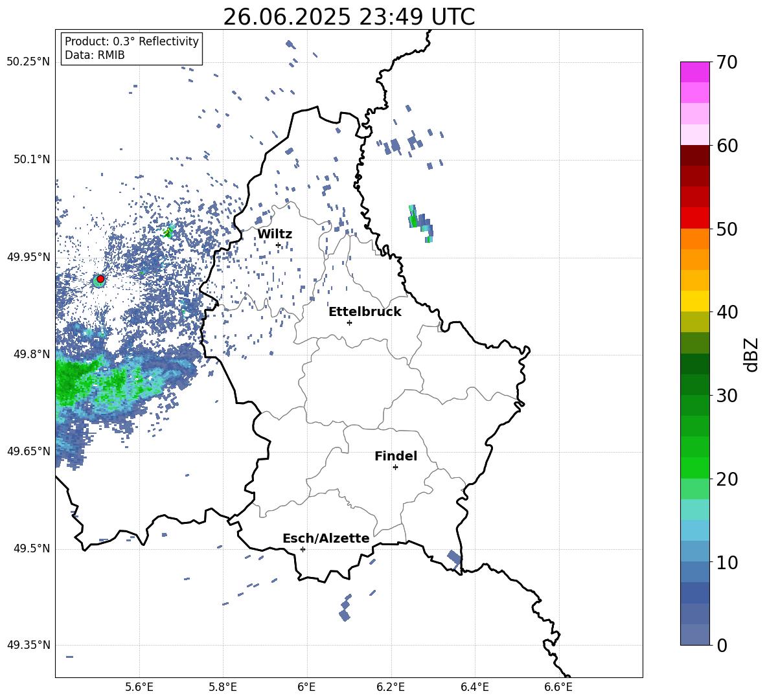Click the Wiltz cross marker
This screenshot has height=700, width=767.
tap(279, 245)
